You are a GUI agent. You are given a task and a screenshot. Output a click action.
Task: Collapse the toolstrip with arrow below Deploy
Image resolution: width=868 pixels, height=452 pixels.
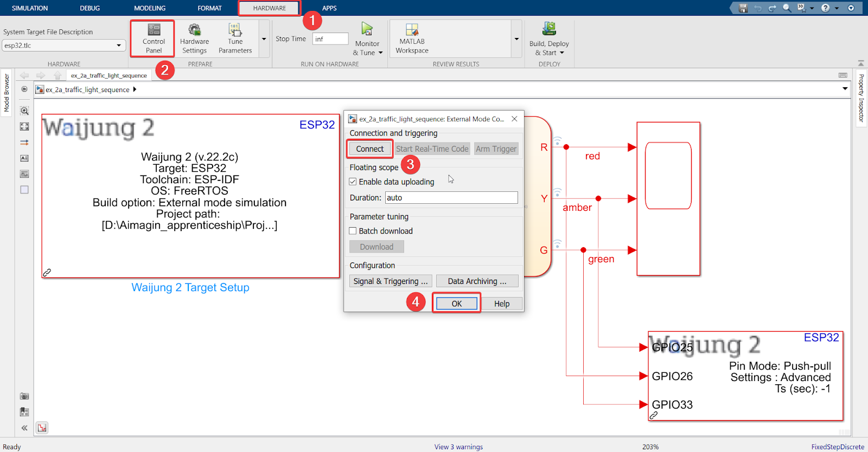860,63
